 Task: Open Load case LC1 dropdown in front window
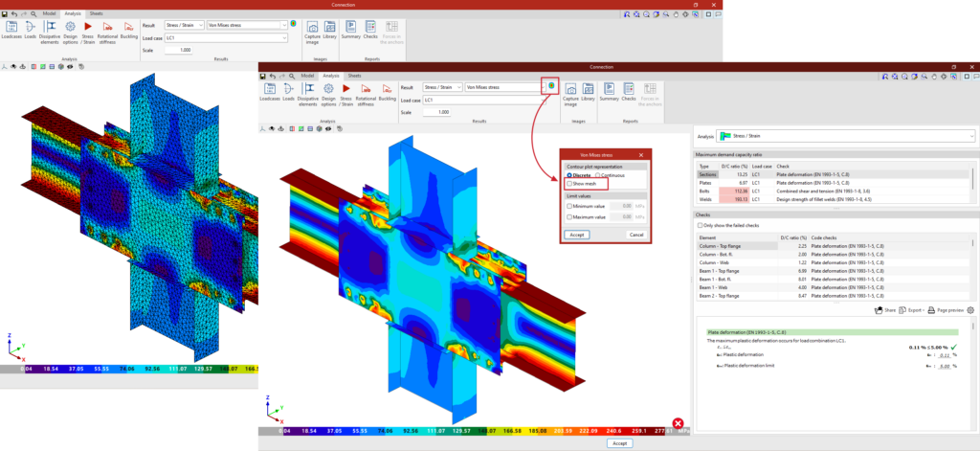pyautogui.click(x=484, y=100)
